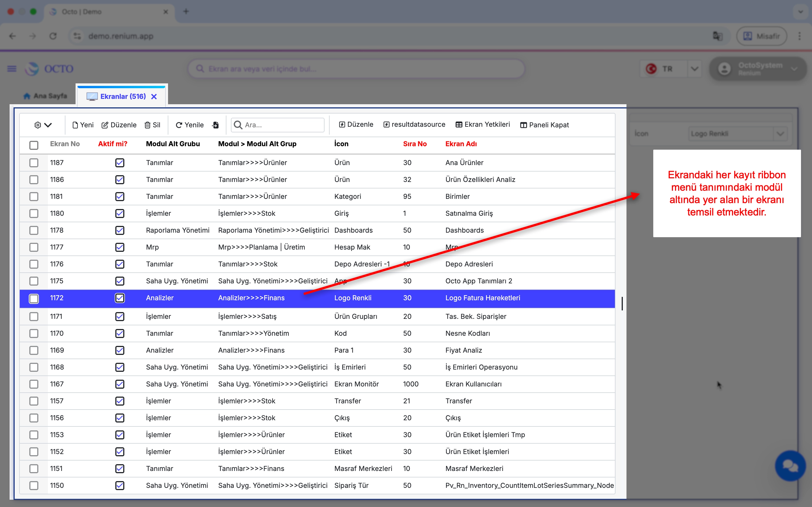The image size is (812, 507).
Task: Tick the row checkbox for screen 1187
Action: (34, 163)
